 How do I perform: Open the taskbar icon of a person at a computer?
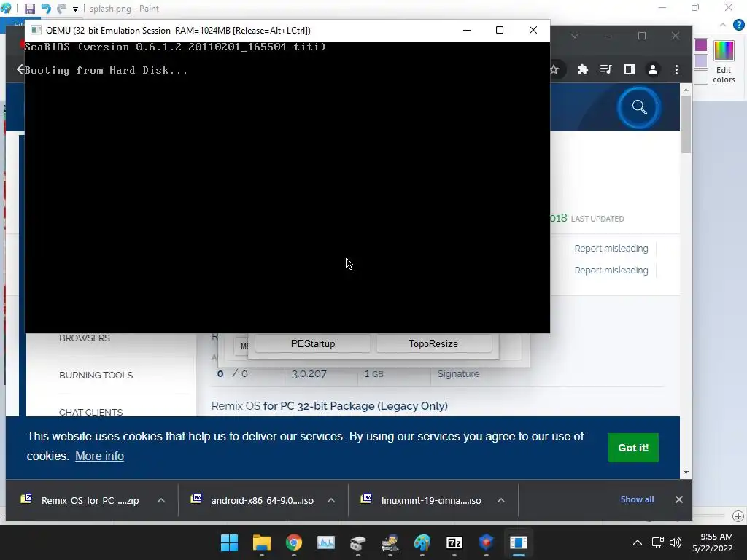390,542
